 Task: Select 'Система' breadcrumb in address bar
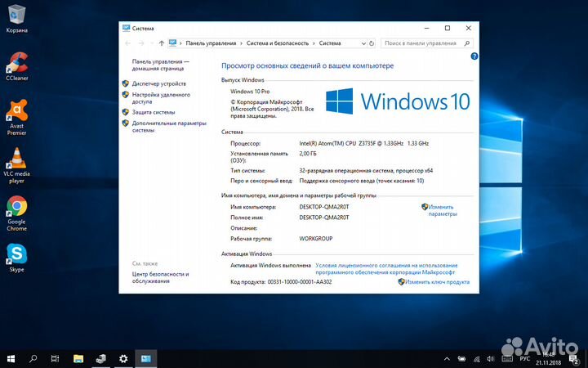pyautogui.click(x=330, y=43)
